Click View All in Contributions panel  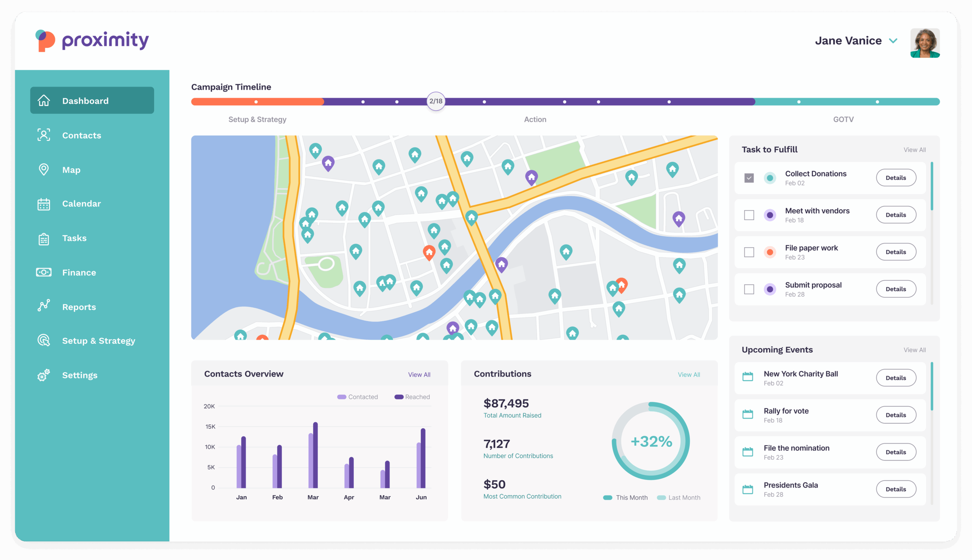(688, 374)
